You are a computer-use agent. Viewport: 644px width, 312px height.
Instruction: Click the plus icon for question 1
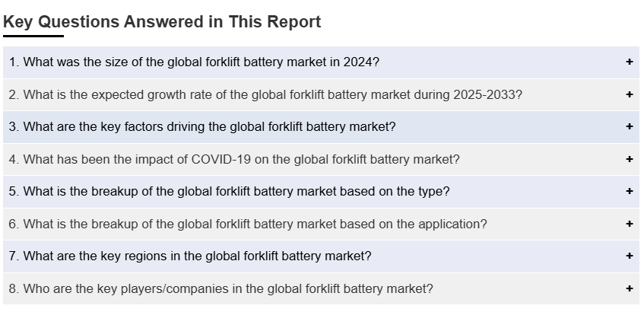pyautogui.click(x=629, y=62)
